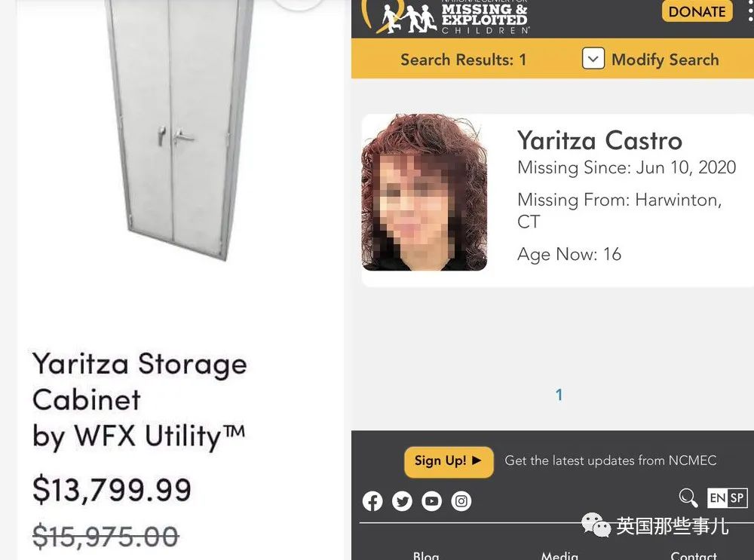Expand Modify Search with the chevron
Screen dimensions: 754x560
coord(593,59)
